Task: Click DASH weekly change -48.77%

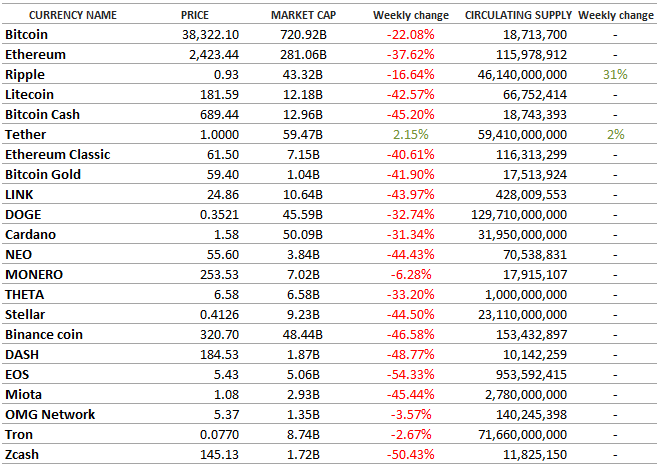Action: [410, 355]
